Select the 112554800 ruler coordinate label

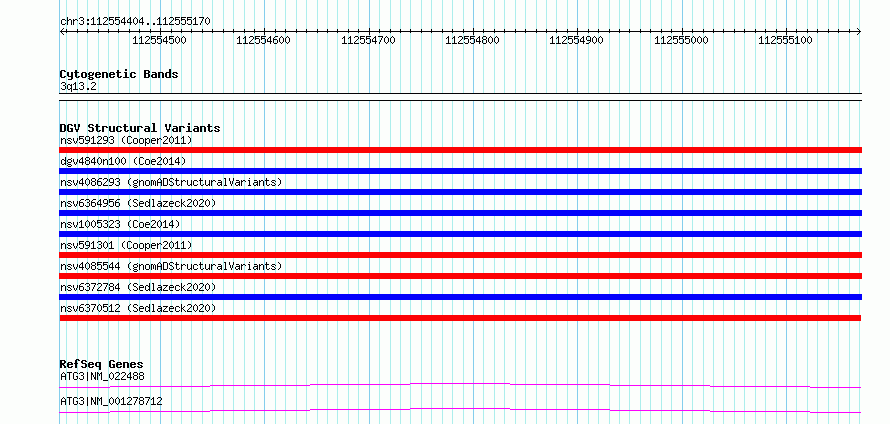(x=473, y=40)
